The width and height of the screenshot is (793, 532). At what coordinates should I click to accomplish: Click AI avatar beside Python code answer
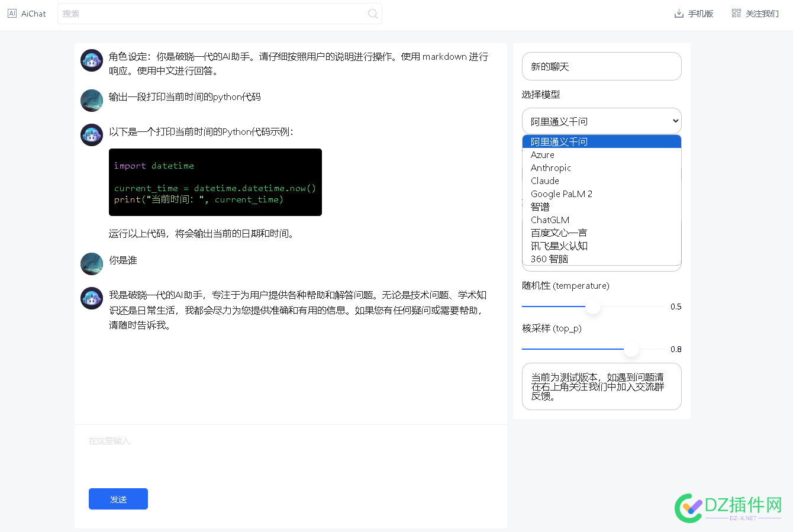tap(92, 135)
